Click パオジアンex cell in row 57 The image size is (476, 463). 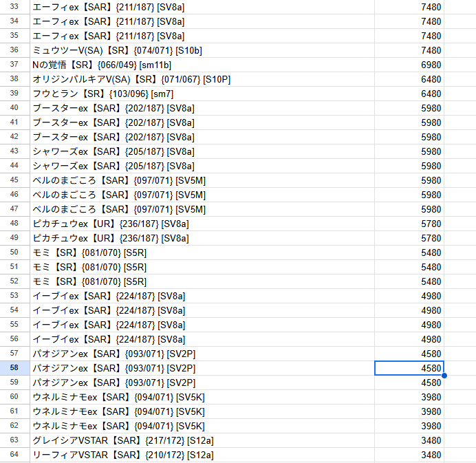202,354
